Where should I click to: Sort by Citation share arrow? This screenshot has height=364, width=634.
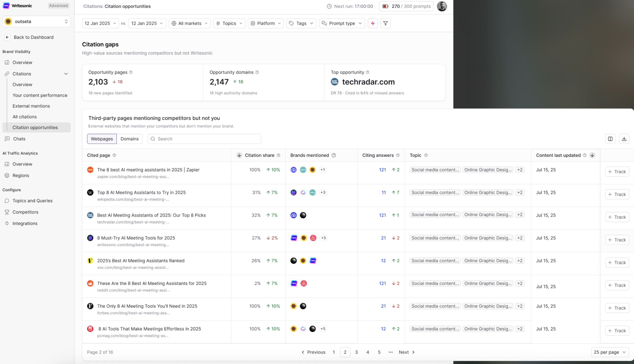[x=239, y=155]
